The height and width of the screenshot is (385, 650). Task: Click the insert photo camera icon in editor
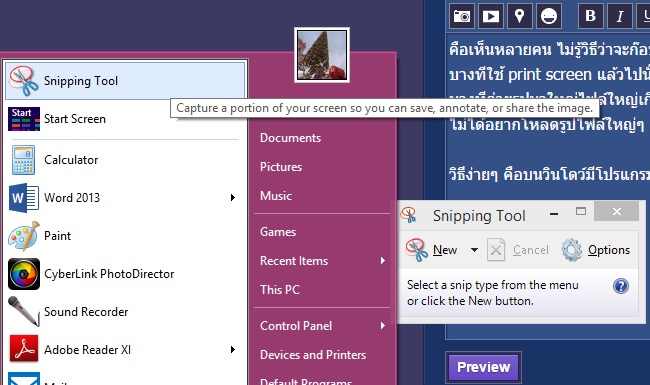tap(461, 16)
